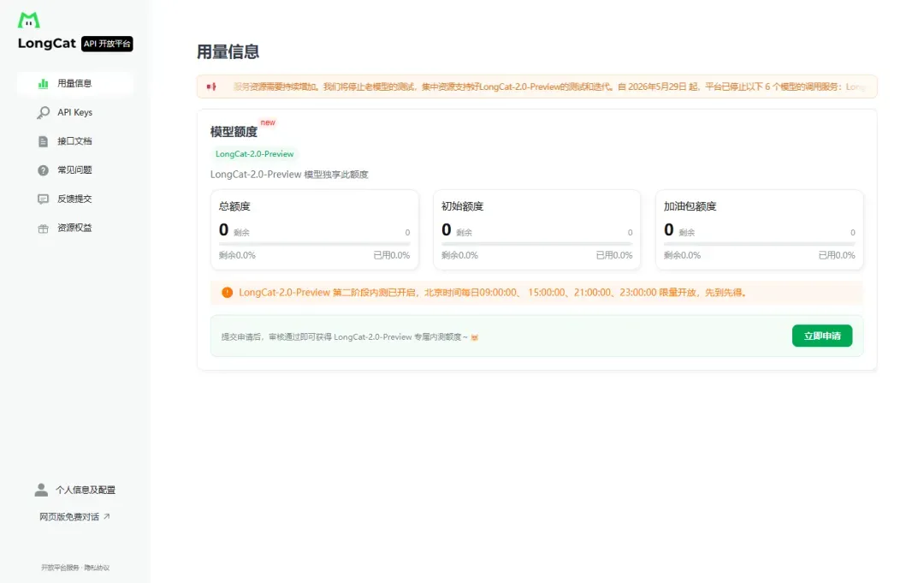The image size is (924, 583).
Task: Click the LongCat cat logo icon
Action: pyautogui.click(x=28, y=20)
